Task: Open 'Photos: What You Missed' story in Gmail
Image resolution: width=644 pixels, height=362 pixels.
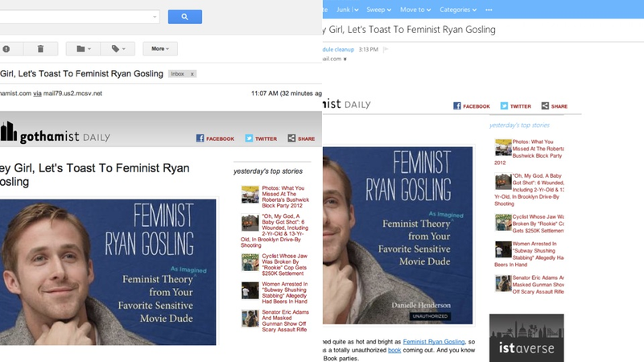Action: point(286,196)
